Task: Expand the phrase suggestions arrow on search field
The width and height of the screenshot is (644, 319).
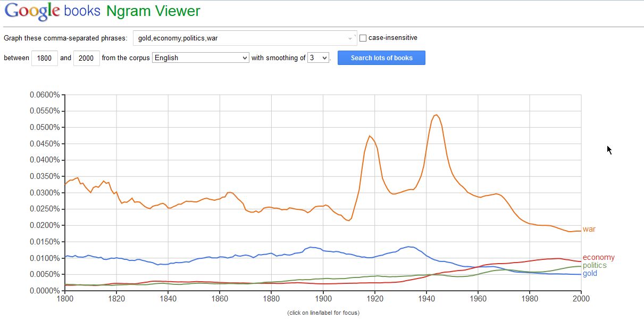Action: (x=349, y=37)
